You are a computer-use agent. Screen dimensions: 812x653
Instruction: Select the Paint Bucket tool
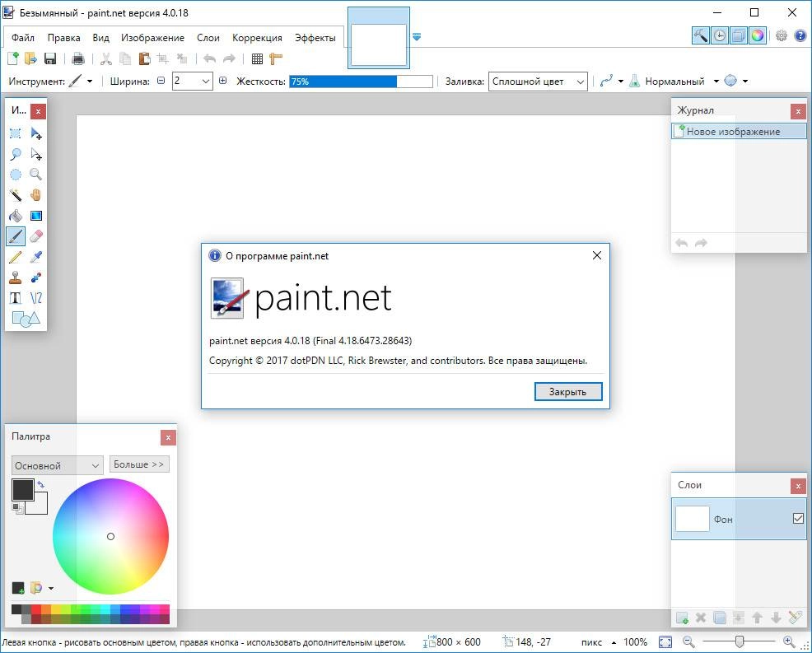[x=16, y=216]
